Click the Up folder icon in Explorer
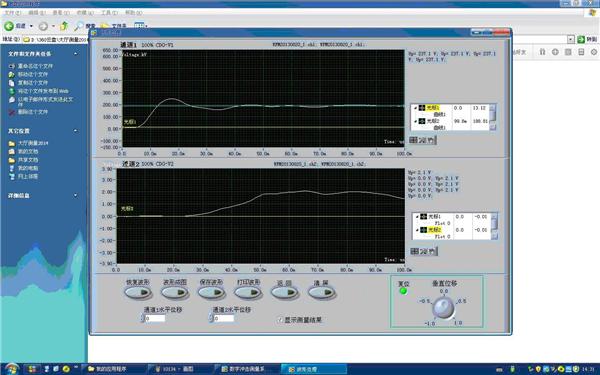The height and width of the screenshot is (375, 600). pyautogui.click(x=64, y=26)
